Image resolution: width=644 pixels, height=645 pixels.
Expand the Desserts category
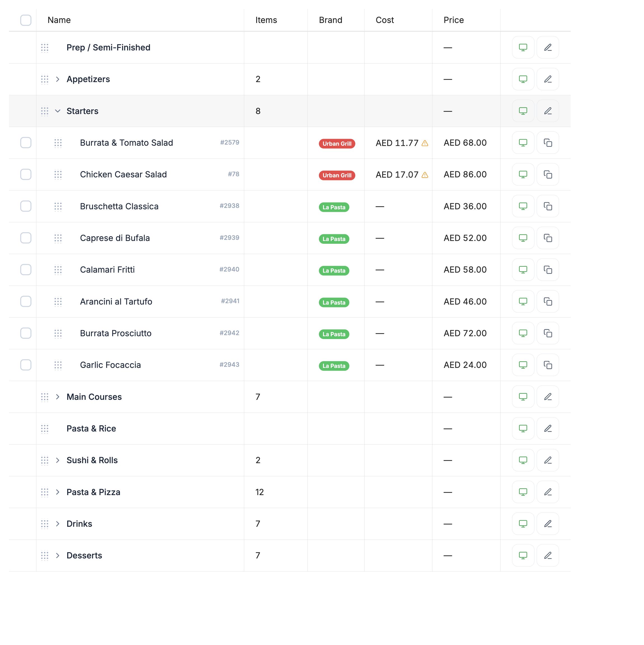[x=58, y=556]
